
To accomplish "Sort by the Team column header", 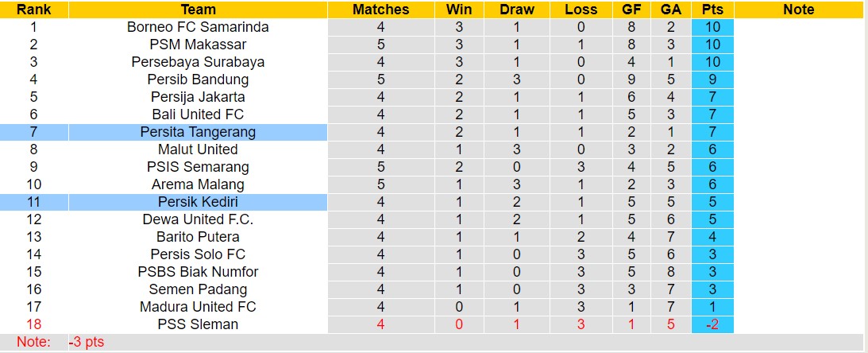I will [198, 10].
